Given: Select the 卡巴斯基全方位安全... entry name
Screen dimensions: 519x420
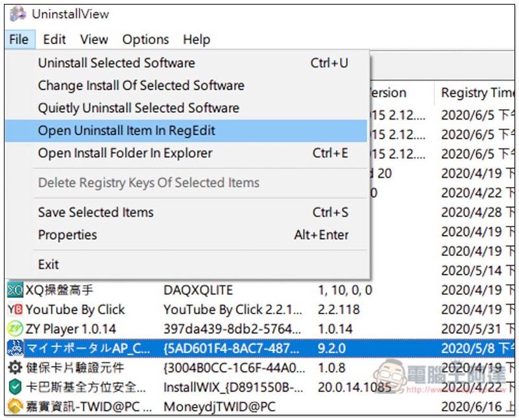Looking at the screenshot, I should coord(86,387).
